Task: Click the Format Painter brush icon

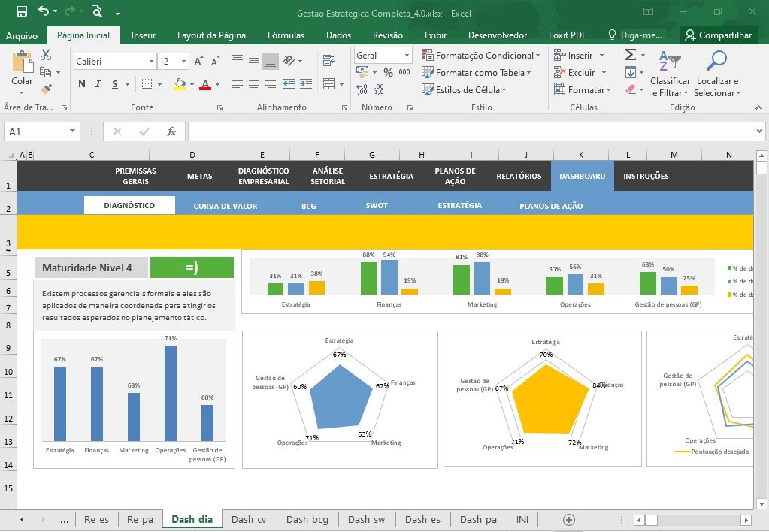Action: pyautogui.click(x=46, y=89)
